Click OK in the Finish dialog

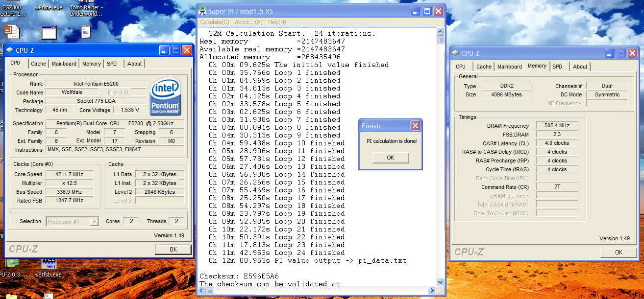390,158
